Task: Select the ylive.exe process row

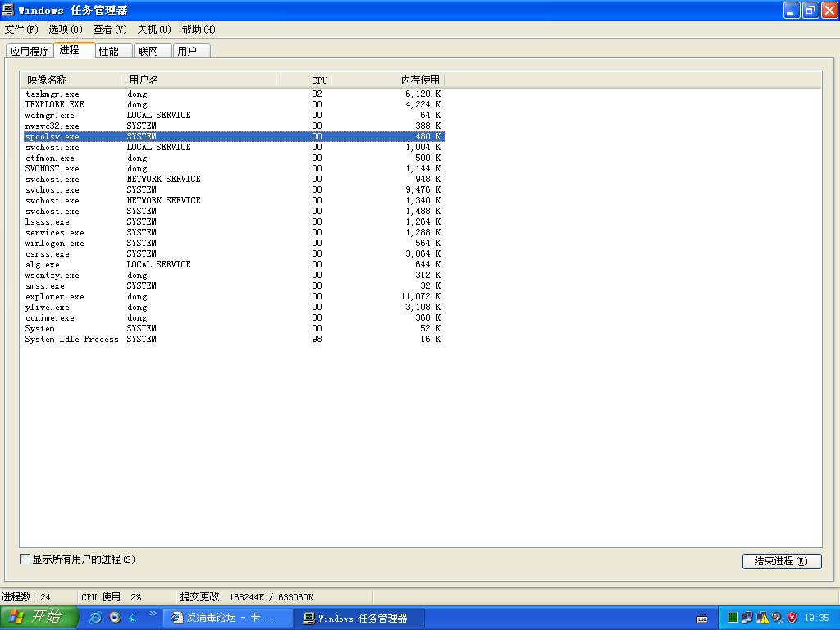Action: (x=234, y=308)
